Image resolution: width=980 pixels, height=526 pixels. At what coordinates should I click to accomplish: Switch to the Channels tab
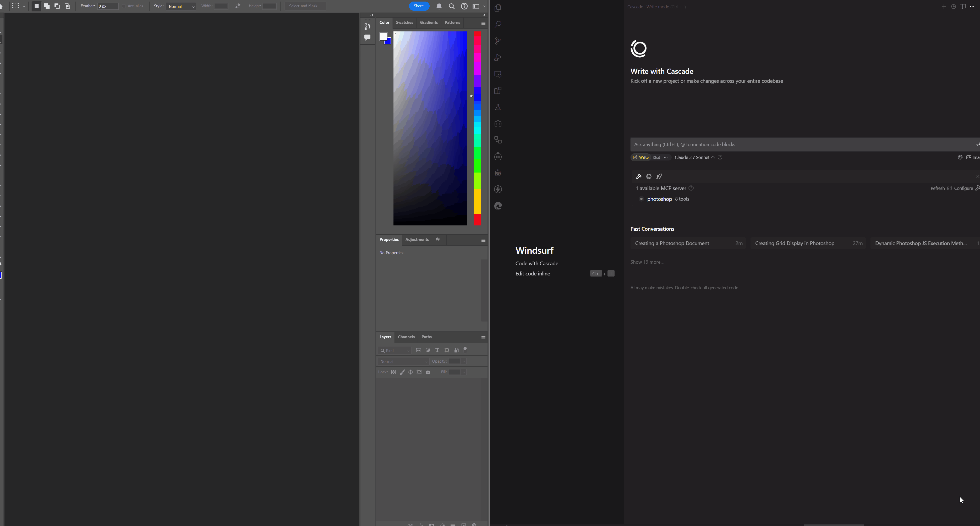406,337
